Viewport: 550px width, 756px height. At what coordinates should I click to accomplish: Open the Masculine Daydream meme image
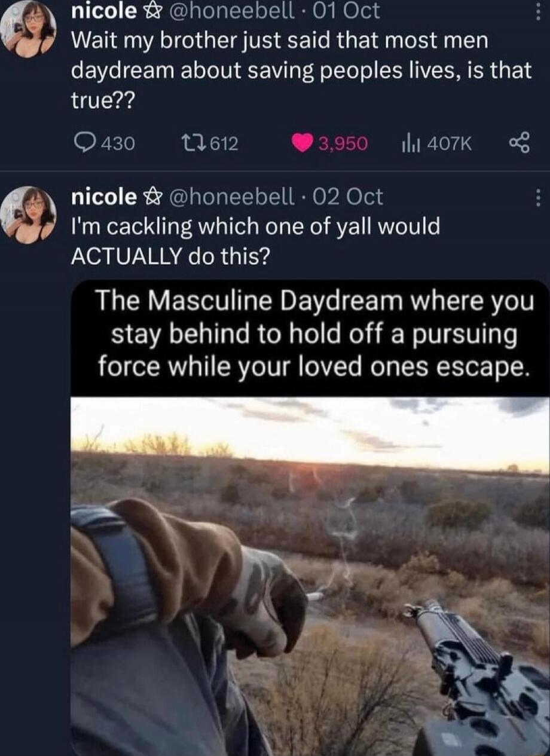pyautogui.click(x=310, y=518)
